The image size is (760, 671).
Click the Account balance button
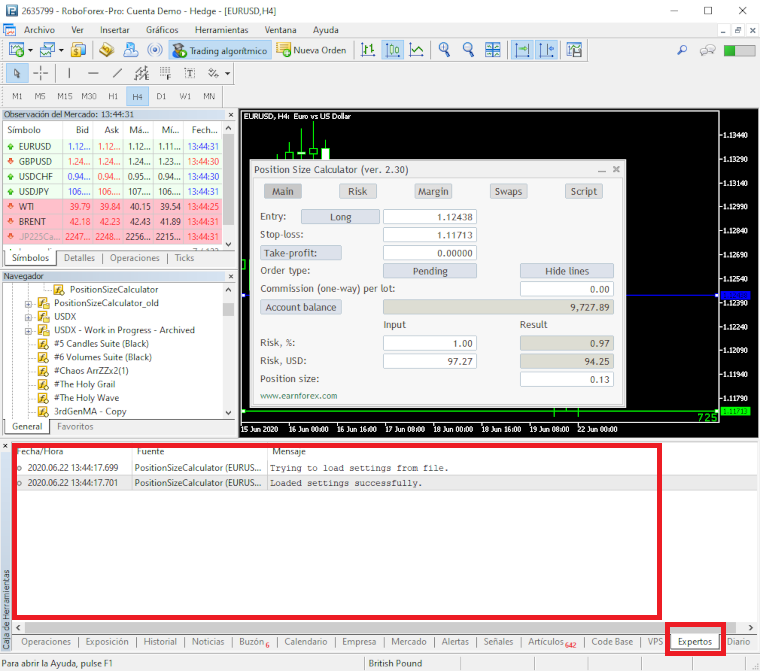coord(301,307)
